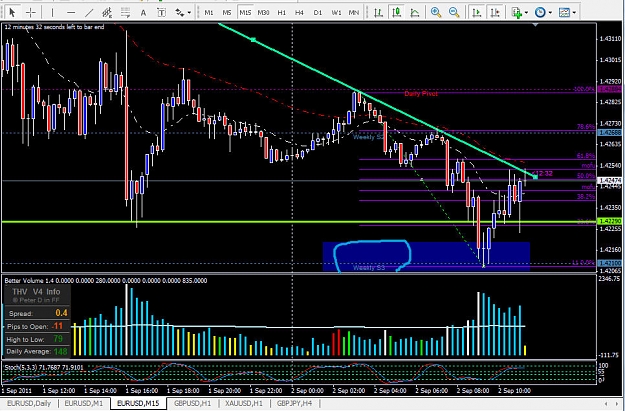The image size is (625, 411).
Task: Activate the crosshair tool
Action: [x=31, y=12]
